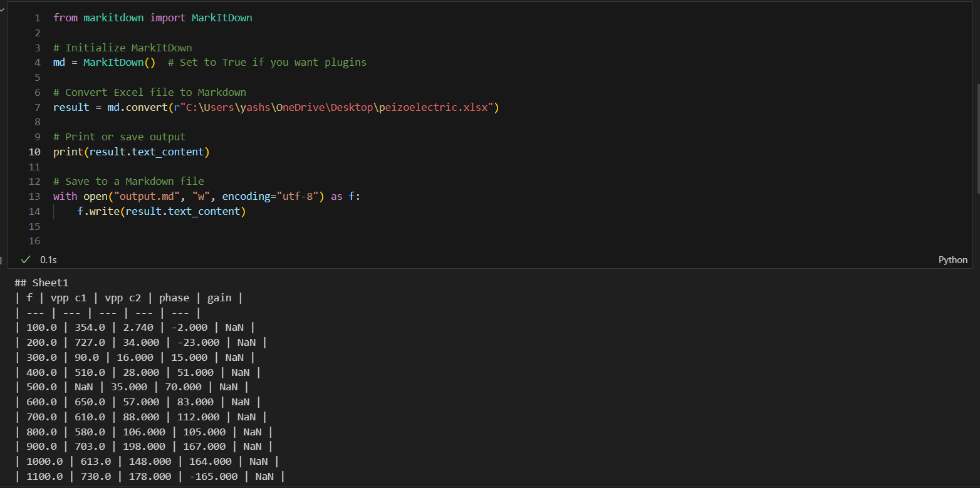Click the Python language label of the cell
Viewport: 980px width, 488px height.
(x=952, y=260)
